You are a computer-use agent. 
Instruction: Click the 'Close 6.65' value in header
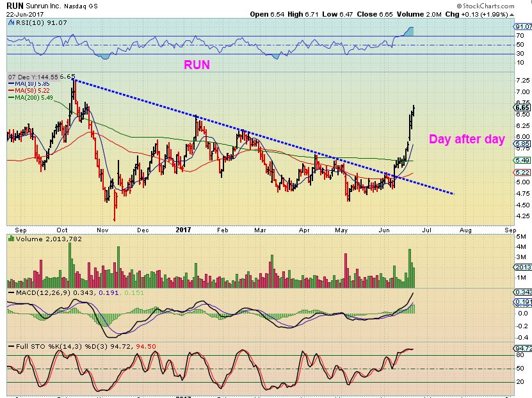click(x=375, y=14)
